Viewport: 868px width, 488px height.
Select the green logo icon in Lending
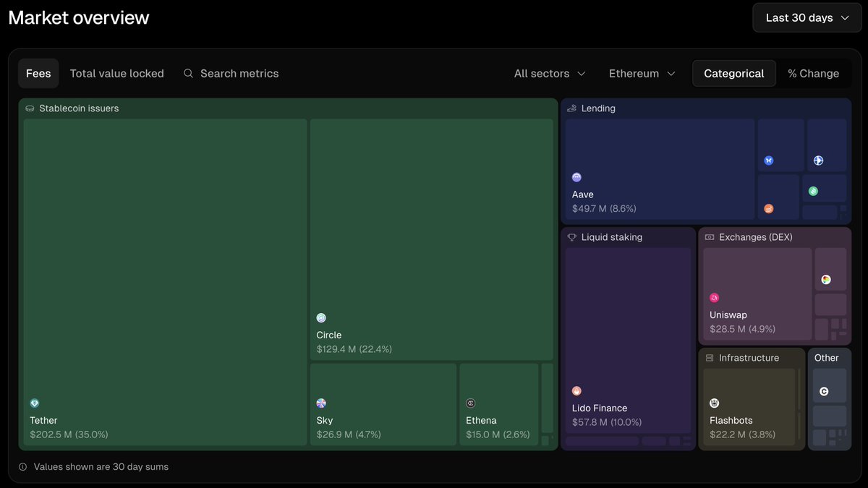click(x=813, y=192)
